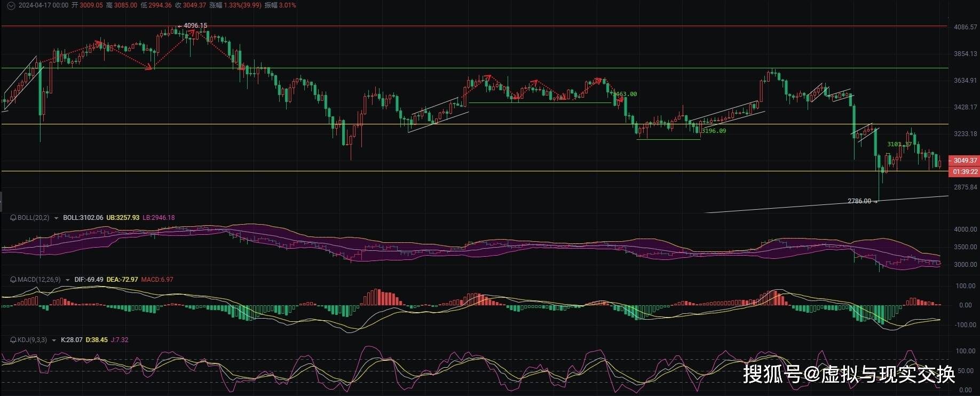Viewport: 980px width, 396px height.
Task: Click the bell icon beside MACD(12,26,9)
Action: coord(13,280)
